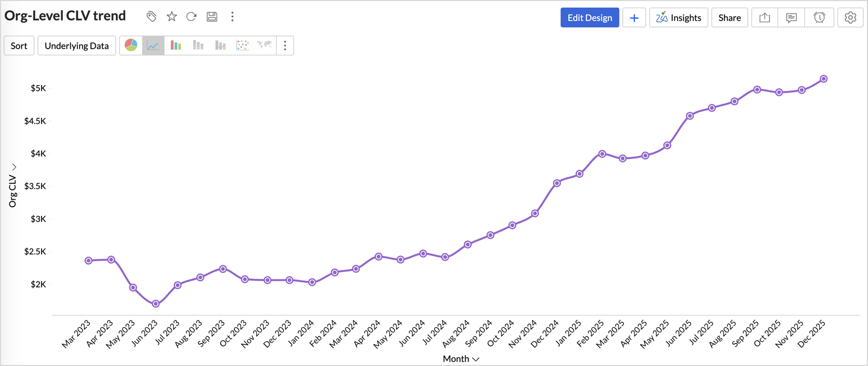
Task: Switch to the scatter plot chart type
Action: click(x=242, y=45)
